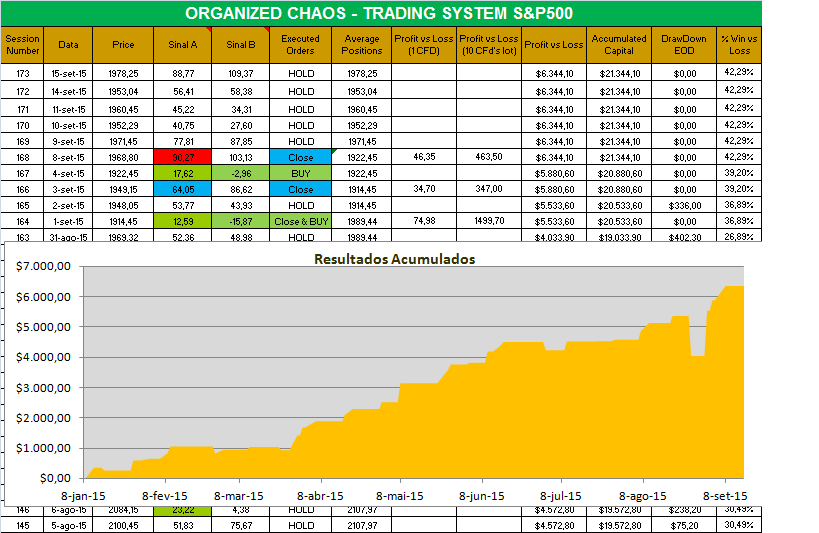Screen dimensions: 819x533
Task: Click the 1953,04 price cell in session 172
Action: 123,91
